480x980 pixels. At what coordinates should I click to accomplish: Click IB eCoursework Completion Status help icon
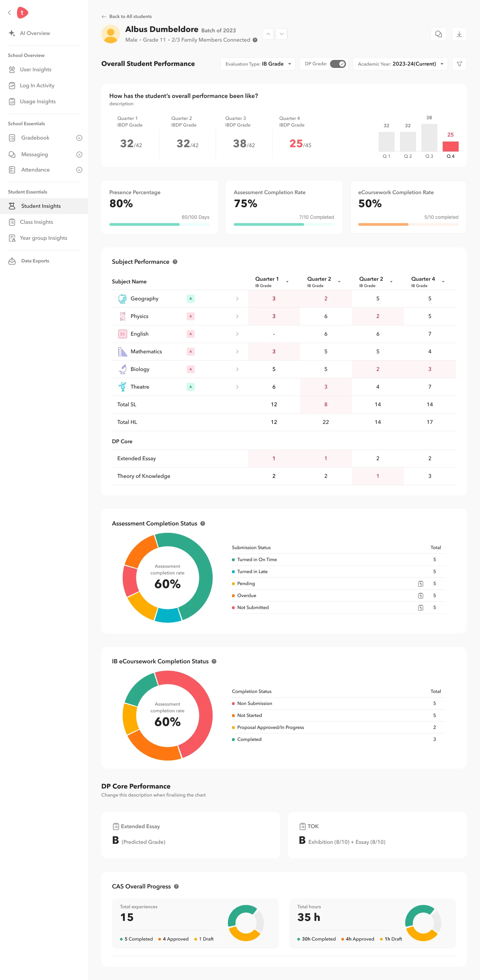pos(214,661)
